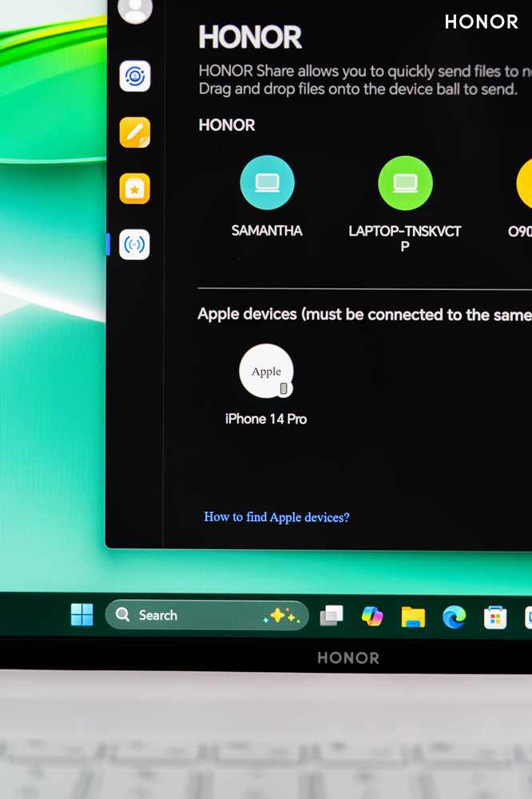Click the taskbar Search box
The height and width of the screenshot is (799, 532).
pos(207,615)
